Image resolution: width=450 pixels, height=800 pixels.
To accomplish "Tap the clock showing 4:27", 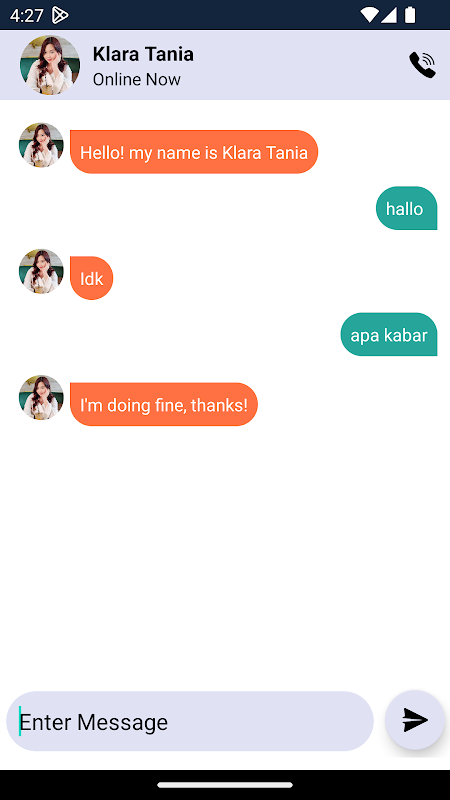I will click(x=27, y=16).
